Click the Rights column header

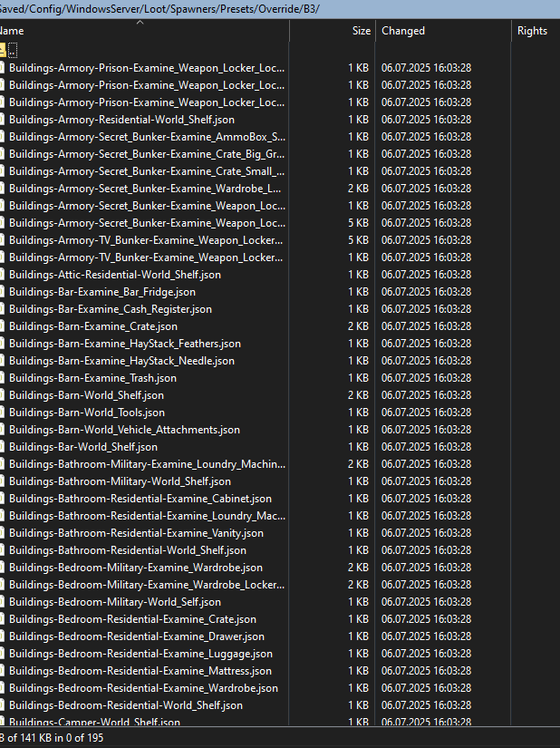pos(532,31)
